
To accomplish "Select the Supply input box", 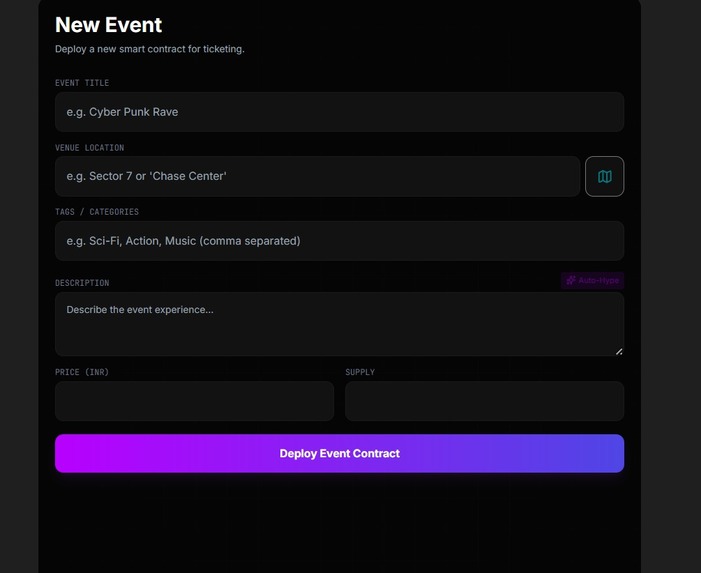I will (485, 401).
